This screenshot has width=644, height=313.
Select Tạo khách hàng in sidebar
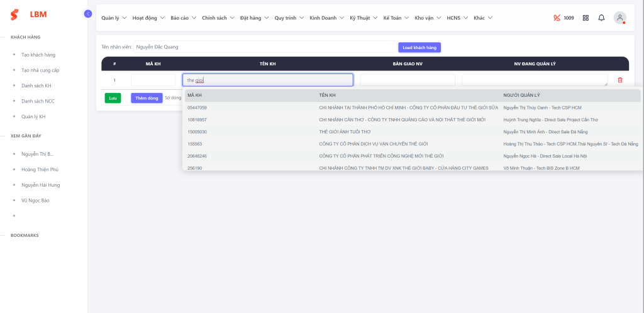tap(38, 55)
